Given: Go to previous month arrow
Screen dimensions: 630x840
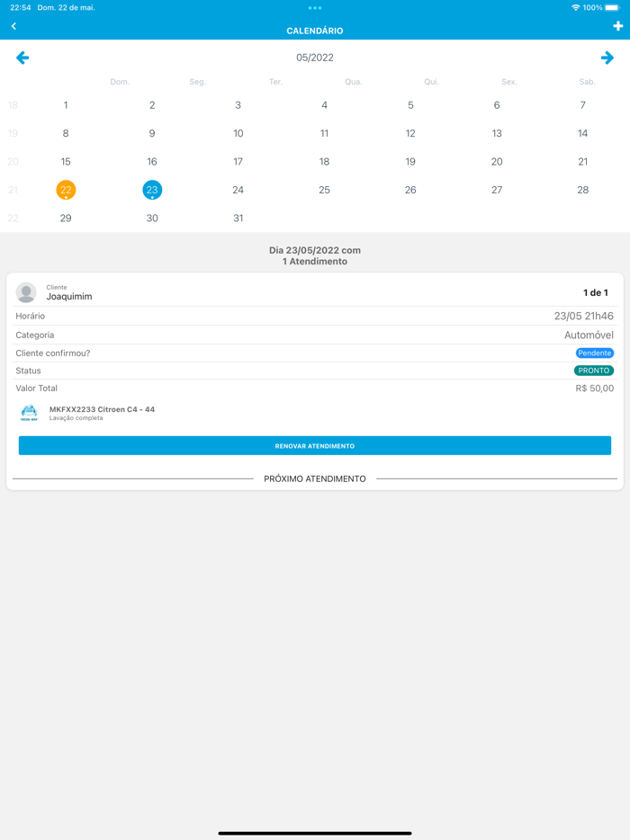Looking at the screenshot, I should click(22, 58).
